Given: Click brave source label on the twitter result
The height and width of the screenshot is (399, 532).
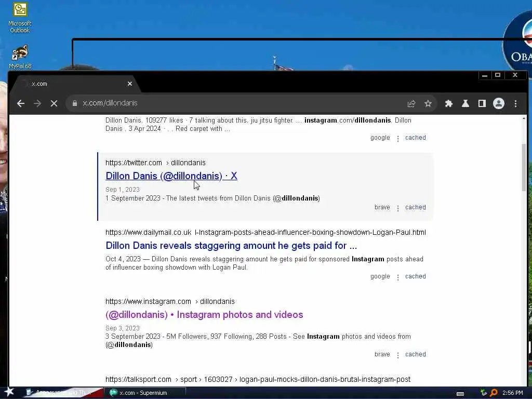Looking at the screenshot, I should 382,207.
